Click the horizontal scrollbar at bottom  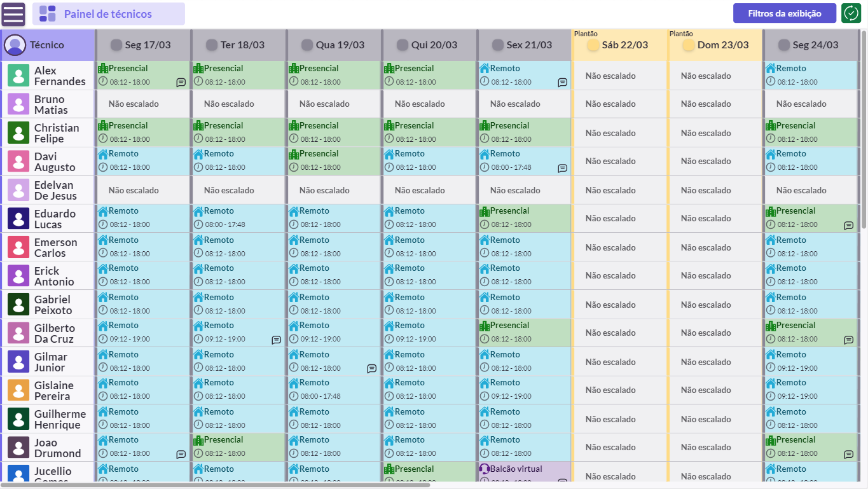(216, 485)
